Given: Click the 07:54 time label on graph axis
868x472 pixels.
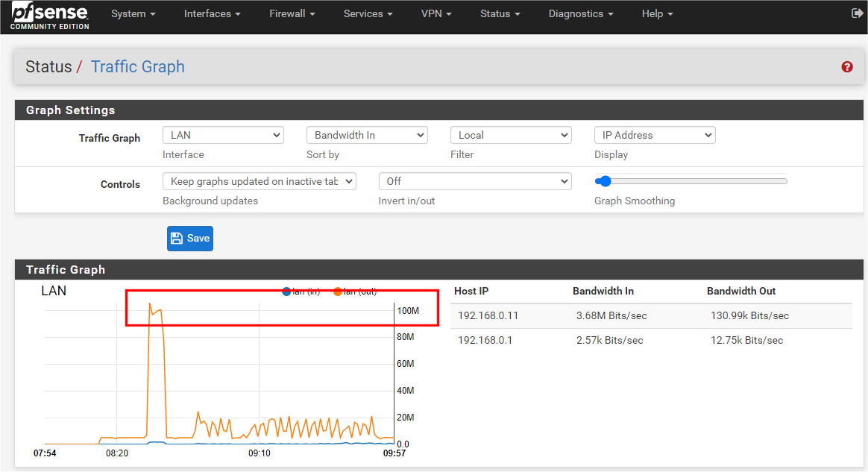Looking at the screenshot, I should click(45, 453).
